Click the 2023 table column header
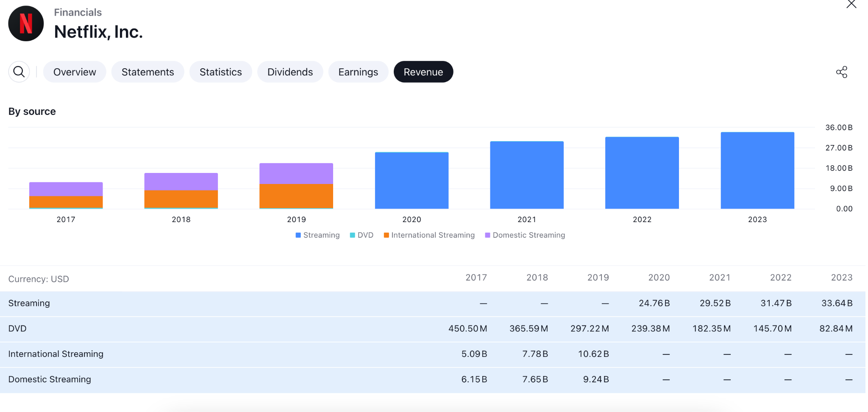 coord(842,278)
